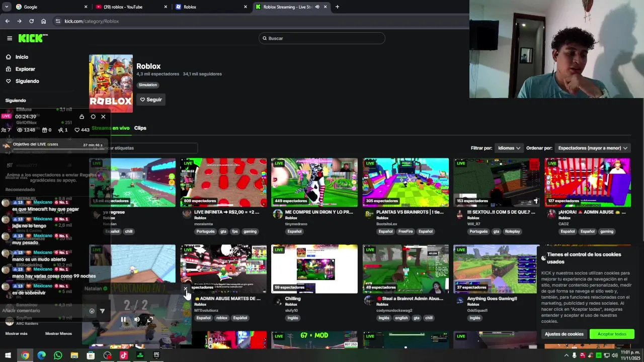This screenshot has height=362, width=644.
Task: Open the Anything Goes Gaming stream thumbnail
Action: tap(496, 269)
